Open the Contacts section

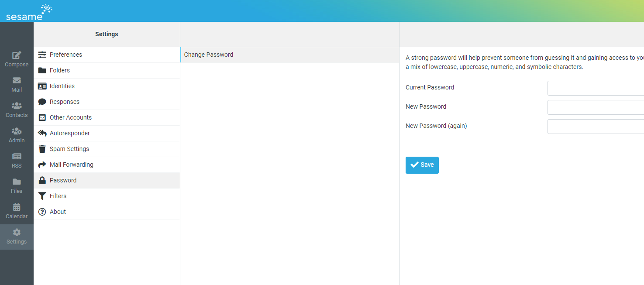click(17, 110)
